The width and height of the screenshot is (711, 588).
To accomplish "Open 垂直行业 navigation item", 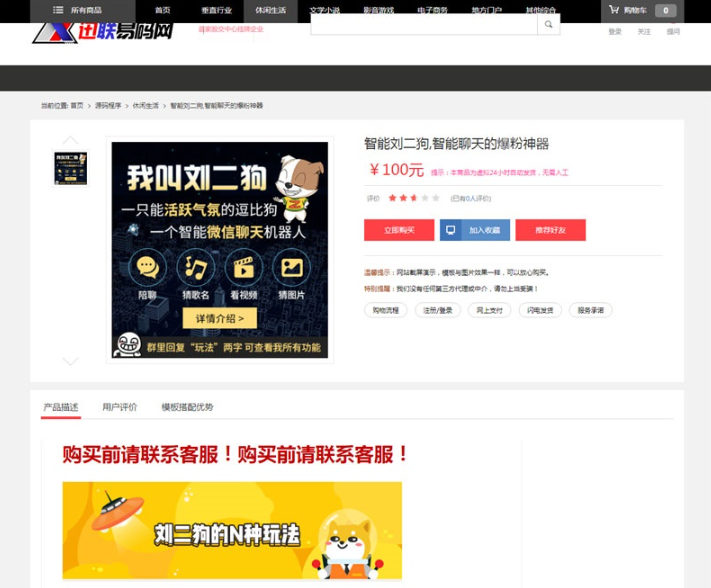I will pos(217,10).
